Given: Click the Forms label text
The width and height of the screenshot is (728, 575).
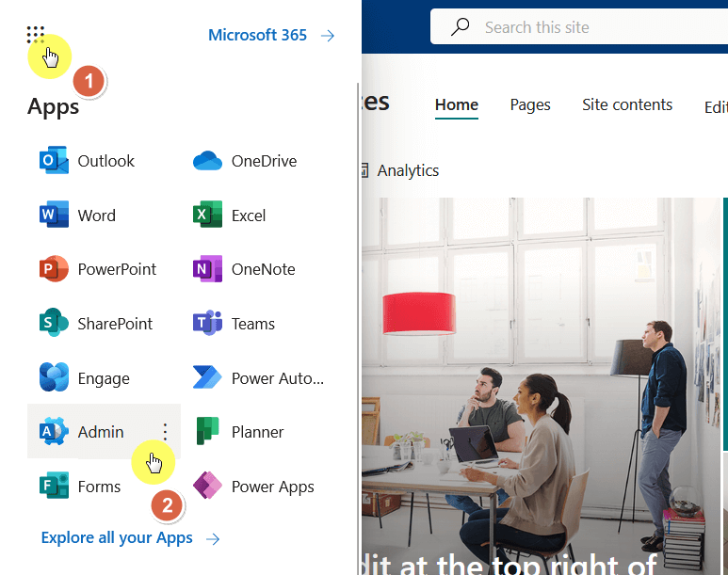Looking at the screenshot, I should coord(99,486).
